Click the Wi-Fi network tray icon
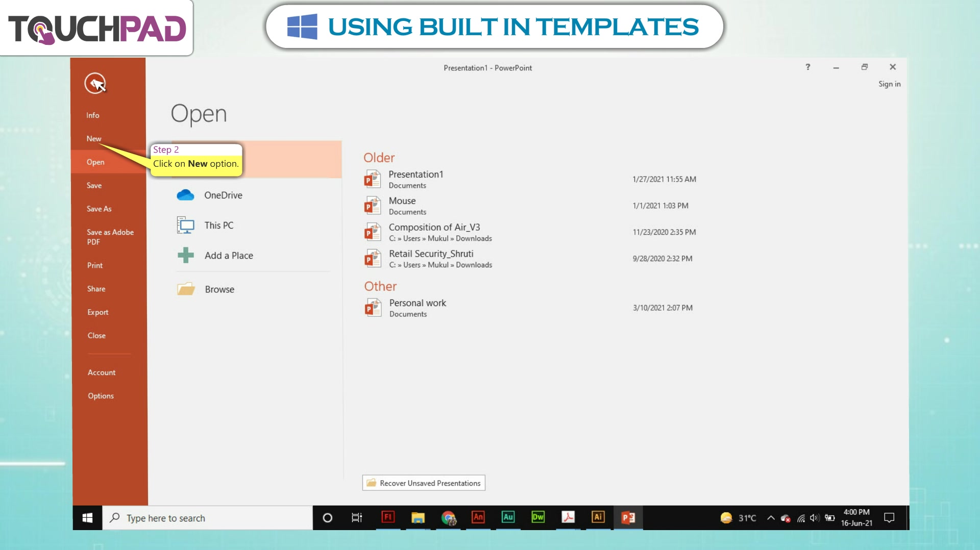This screenshot has width=980, height=550. coord(801,518)
